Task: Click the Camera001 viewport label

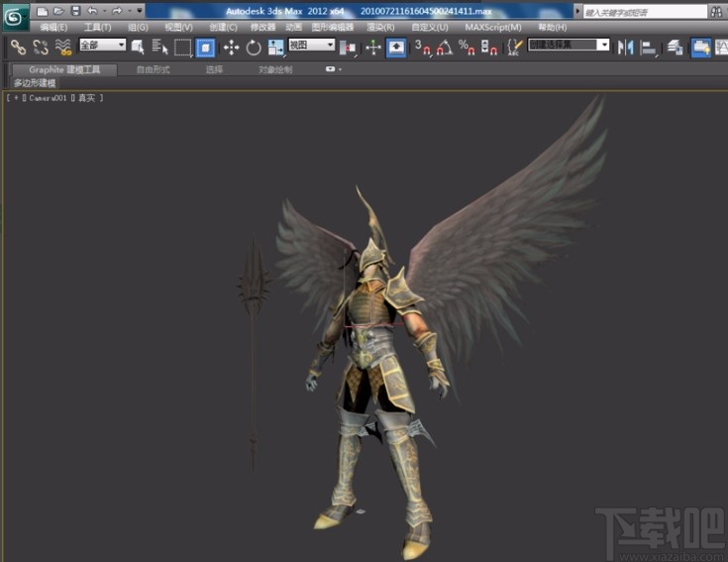Action: tap(48, 98)
